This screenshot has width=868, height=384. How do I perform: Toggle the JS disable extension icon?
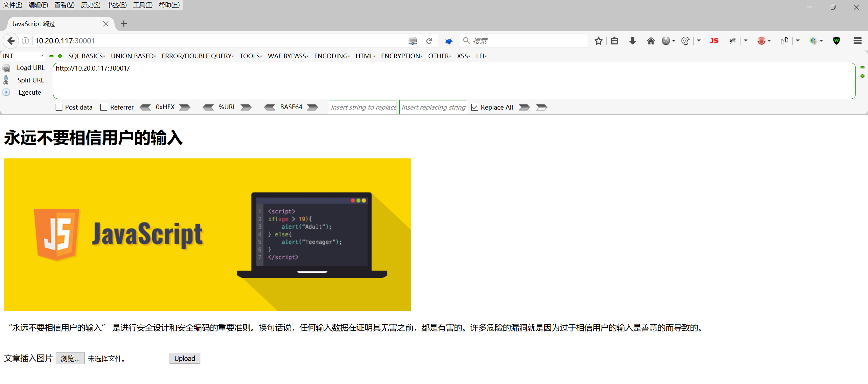[714, 40]
